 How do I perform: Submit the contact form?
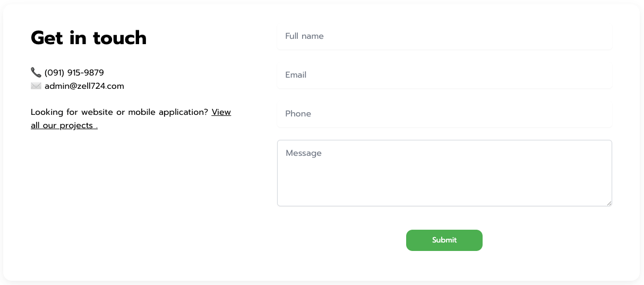coord(444,240)
